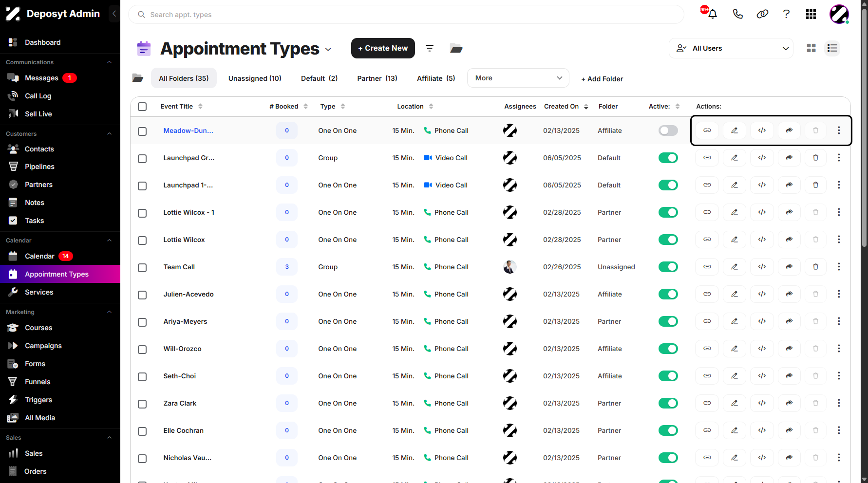The height and width of the screenshot is (483, 868).
Task: Edit the Seth-Choi appointment type
Action: (x=734, y=376)
